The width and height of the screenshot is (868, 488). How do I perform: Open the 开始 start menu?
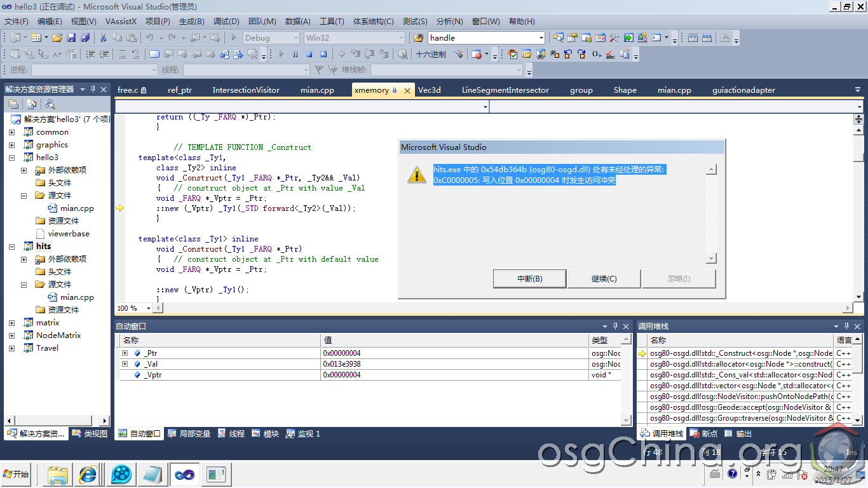click(17, 475)
